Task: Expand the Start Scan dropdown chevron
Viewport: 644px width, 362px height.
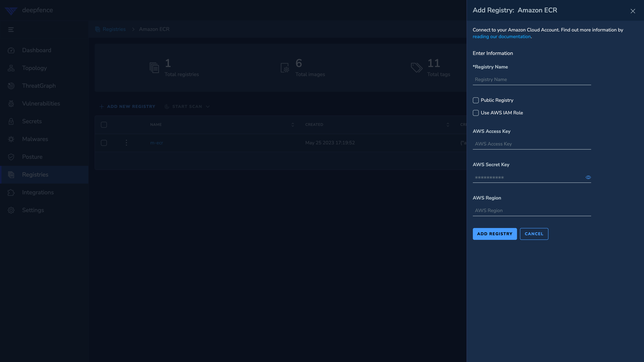Action: (208, 107)
